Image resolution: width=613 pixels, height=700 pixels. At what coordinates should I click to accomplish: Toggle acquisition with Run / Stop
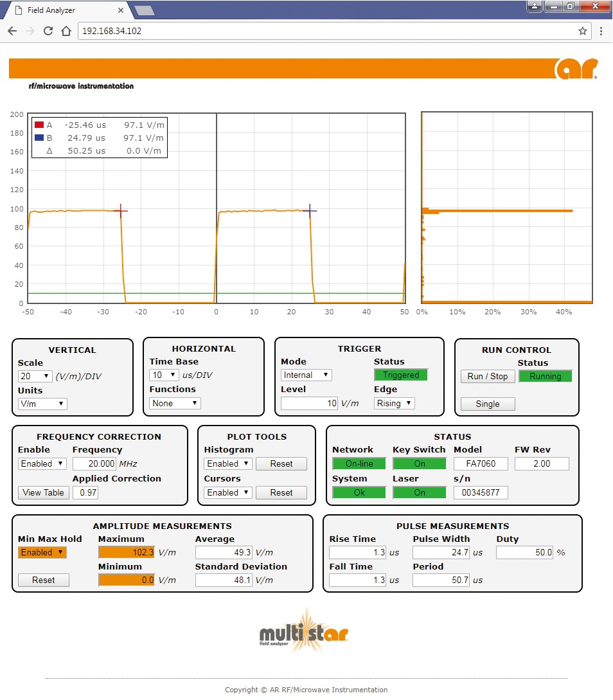pyautogui.click(x=488, y=376)
